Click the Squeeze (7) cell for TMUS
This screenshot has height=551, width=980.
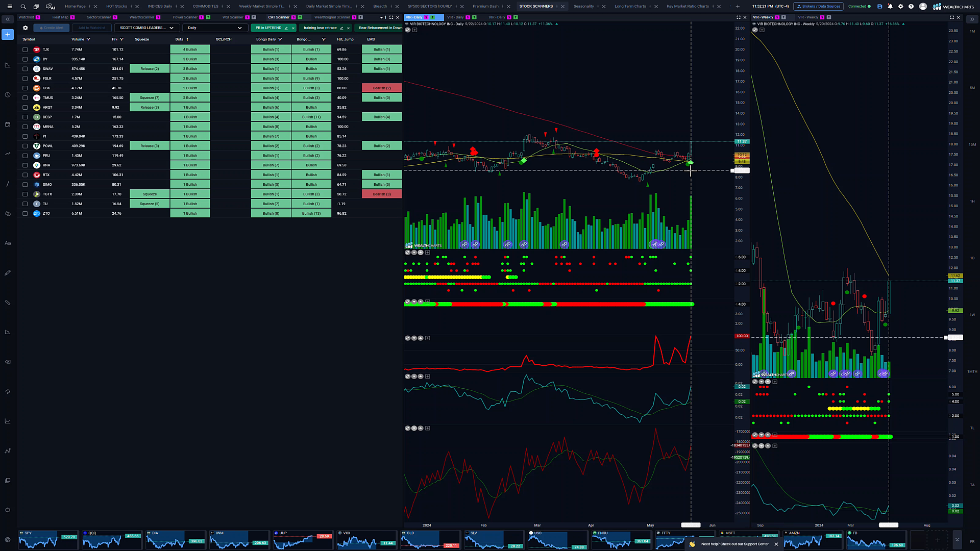click(150, 97)
